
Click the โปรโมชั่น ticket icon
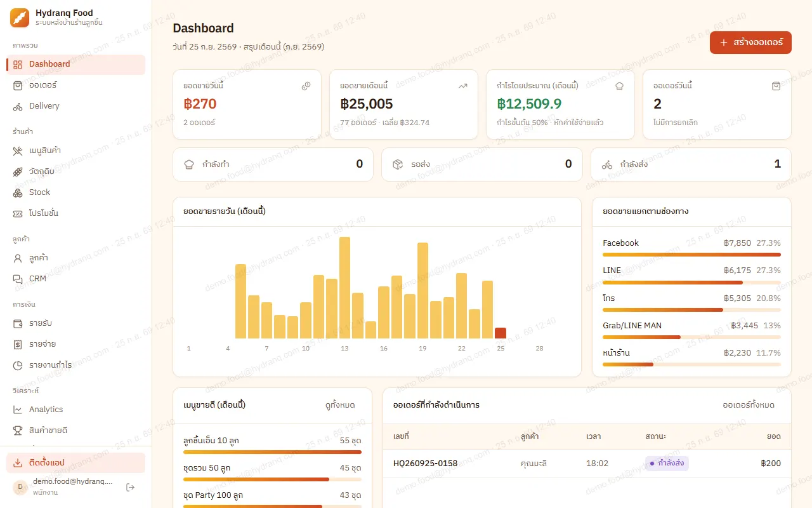tap(18, 213)
